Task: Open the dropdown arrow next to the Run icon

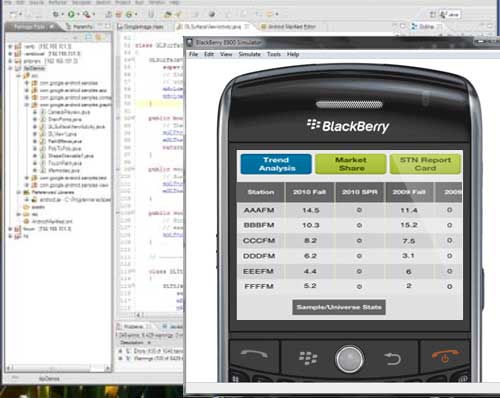Action: click(x=78, y=14)
